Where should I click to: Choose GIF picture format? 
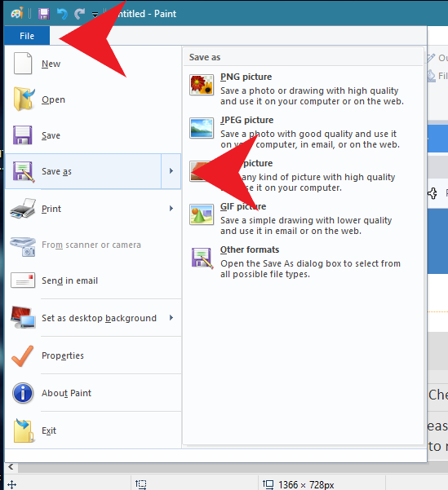point(303,219)
